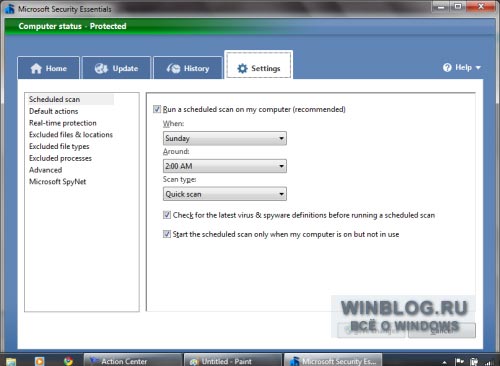Image resolution: width=500 pixels, height=366 pixels.
Task: Open the History tab
Action: [x=188, y=68]
